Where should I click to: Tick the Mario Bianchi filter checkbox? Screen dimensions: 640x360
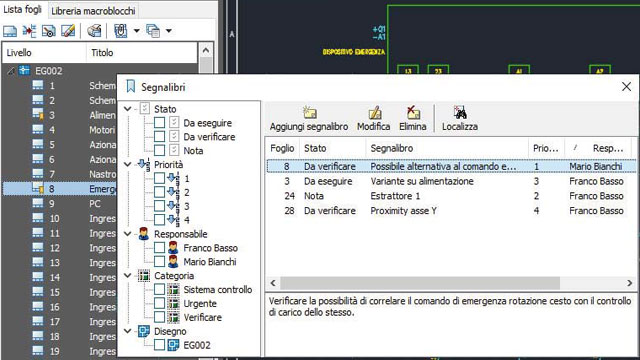(x=160, y=262)
